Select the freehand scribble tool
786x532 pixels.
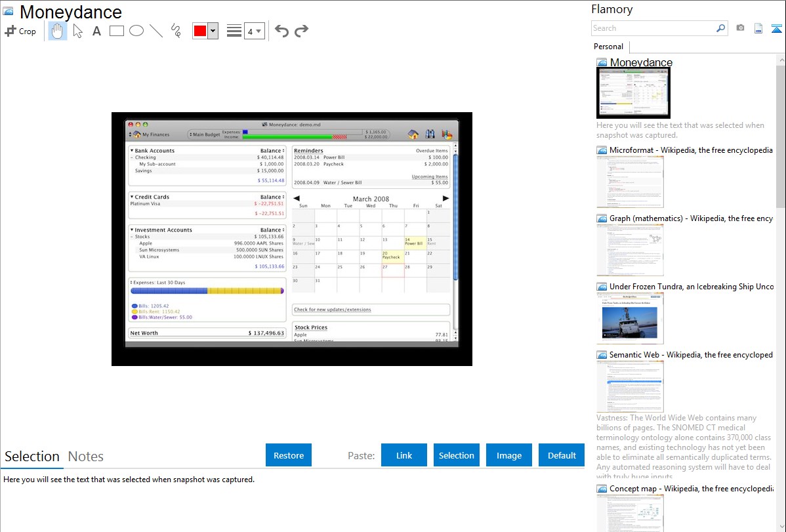pos(176,31)
